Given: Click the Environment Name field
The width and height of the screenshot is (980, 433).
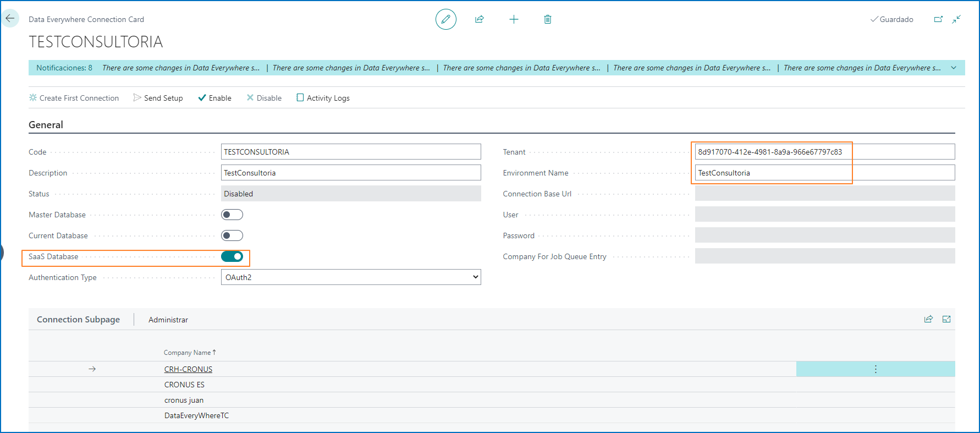Looking at the screenshot, I should (825, 173).
